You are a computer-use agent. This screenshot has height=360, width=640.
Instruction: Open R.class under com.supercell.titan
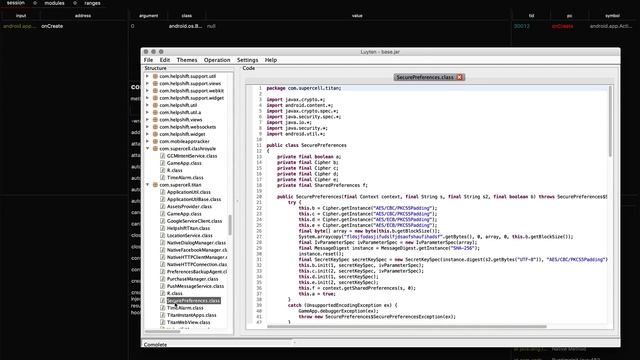coord(175,293)
